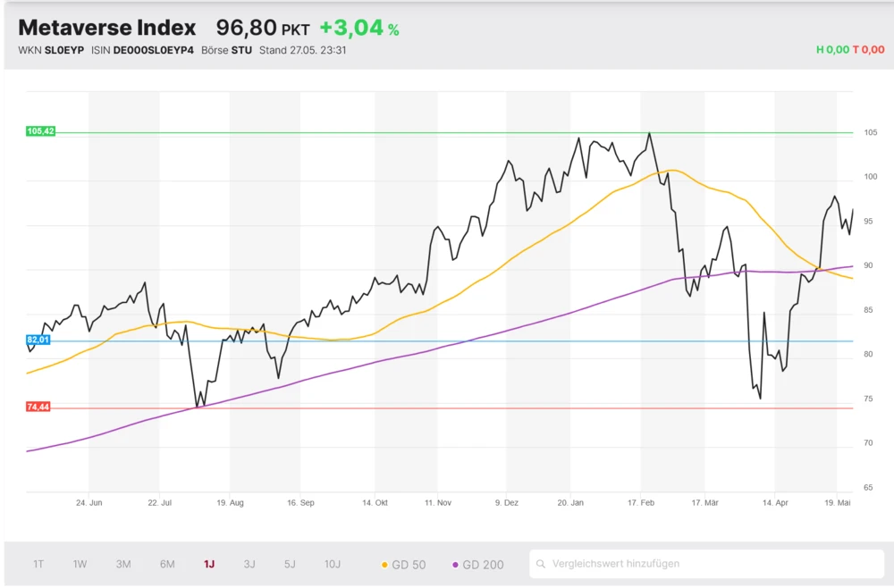This screenshot has height=588, width=894.
Task: Click the green 105,42 high marker
Action: [40, 130]
